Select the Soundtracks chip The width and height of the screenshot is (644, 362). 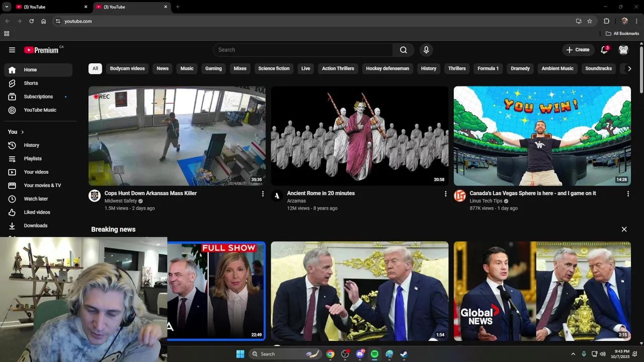(x=599, y=68)
